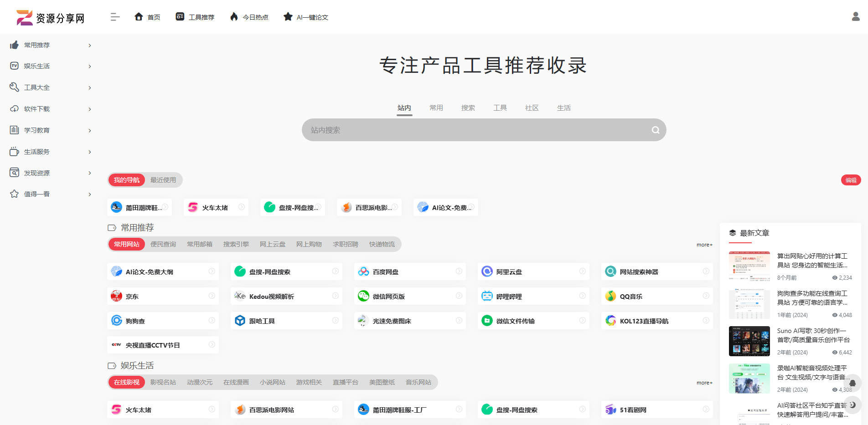Open the notification bell at bottom right

pyautogui.click(x=853, y=383)
